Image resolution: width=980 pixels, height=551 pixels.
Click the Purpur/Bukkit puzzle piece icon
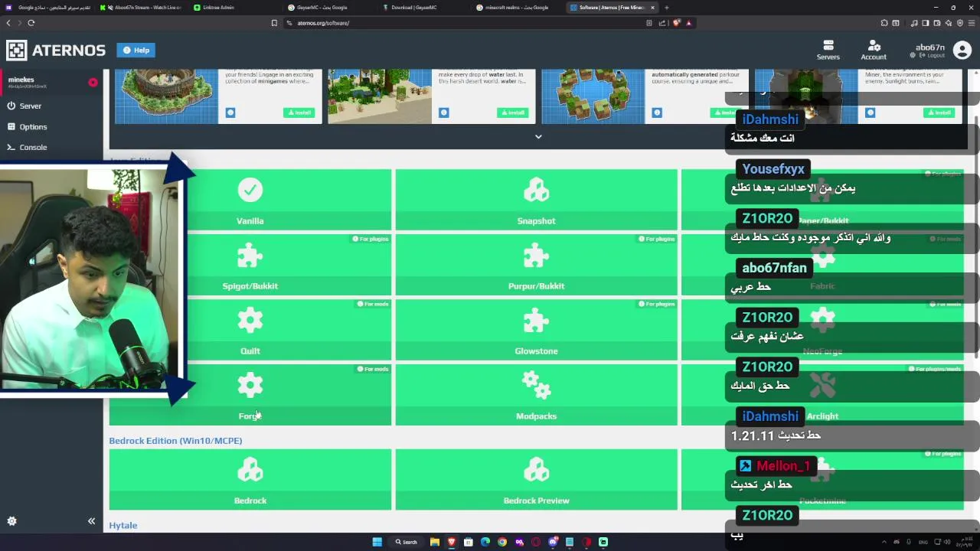tap(536, 255)
